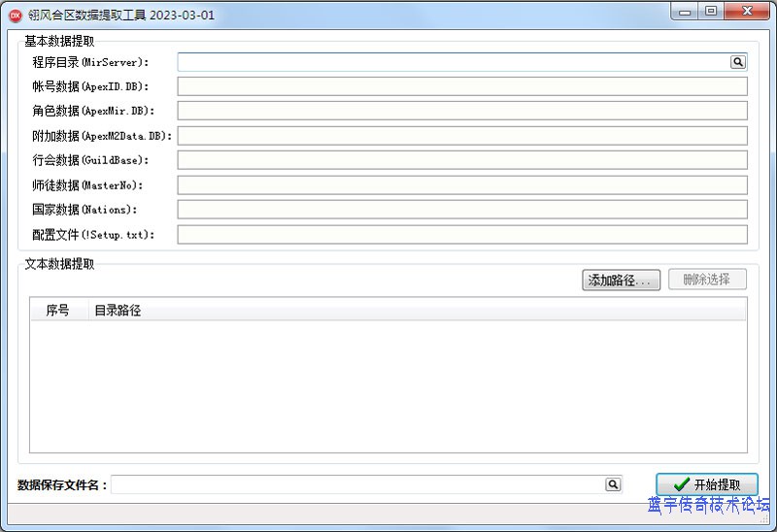Viewport: 777px width, 532px height.
Task: Focus the 附加数据 (ApexM2Data.DB) field
Action: [x=461, y=136]
